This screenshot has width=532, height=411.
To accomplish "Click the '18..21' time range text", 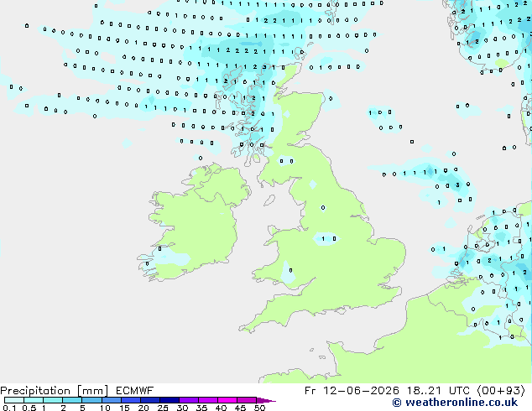I will click(424, 391).
